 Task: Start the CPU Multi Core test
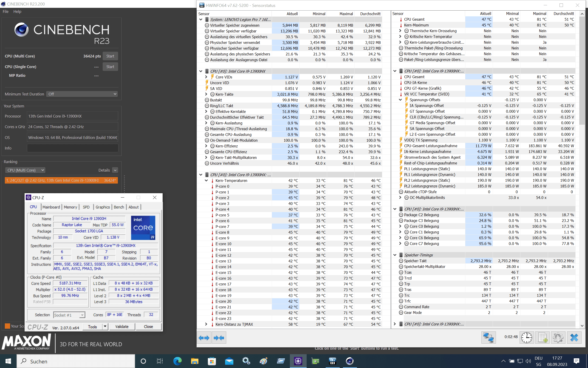tap(110, 56)
